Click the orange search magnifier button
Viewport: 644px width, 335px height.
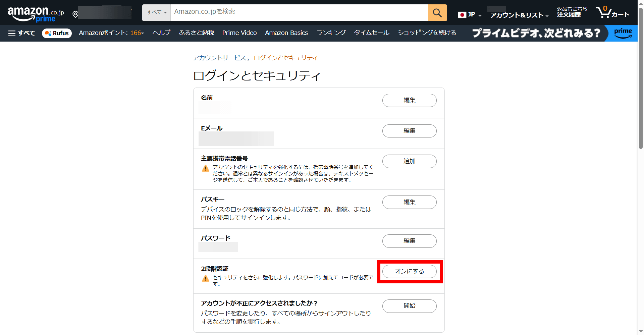coord(437,13)
